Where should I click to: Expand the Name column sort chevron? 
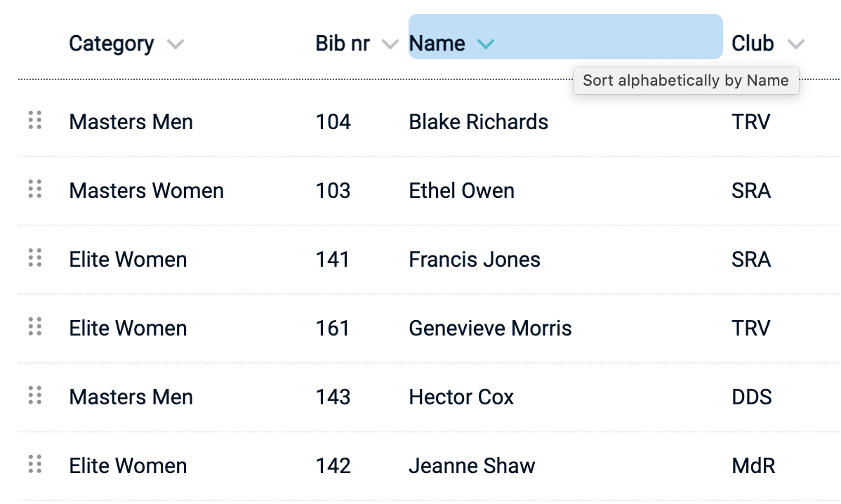(485, 44)
